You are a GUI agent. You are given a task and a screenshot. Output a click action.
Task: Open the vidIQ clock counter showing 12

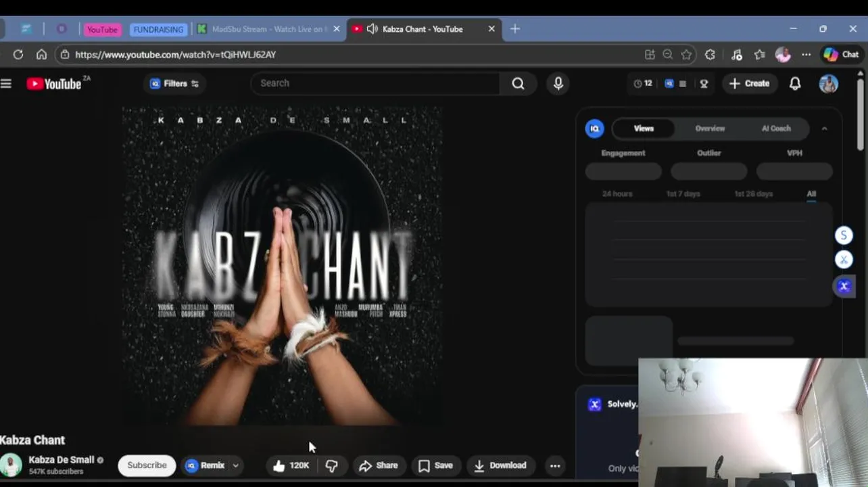[643, 83]
